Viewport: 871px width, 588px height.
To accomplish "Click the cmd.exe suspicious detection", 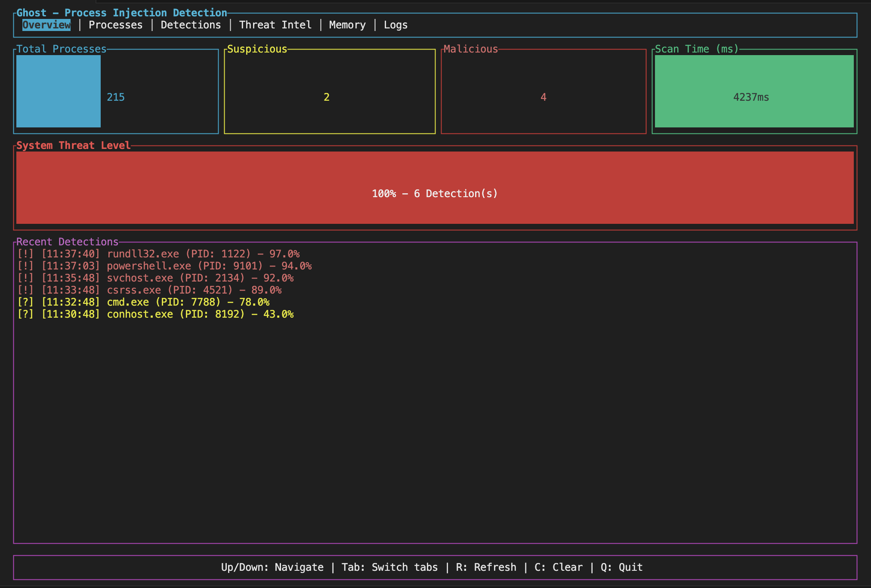I will pyautogui.click(x=144, y=302).
